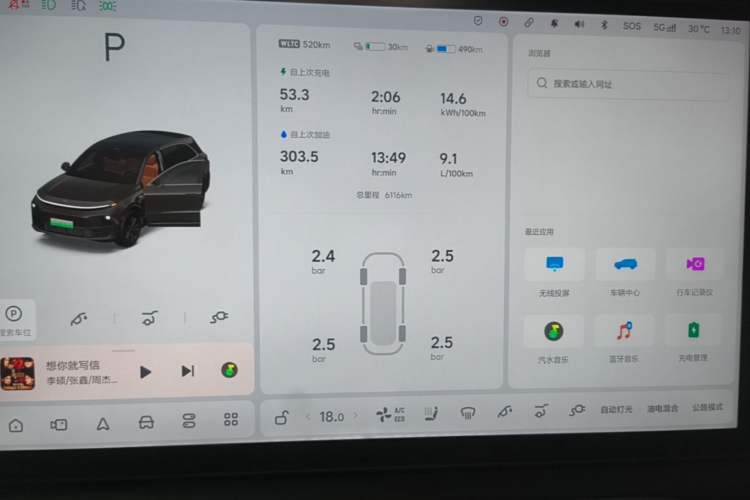
Task: Click the browser search address field
Action: coord(628,84)
